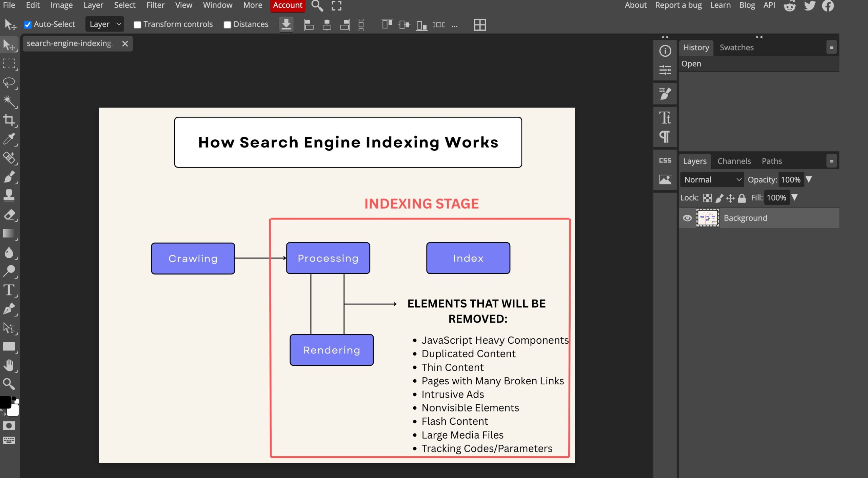Viewport: 868px width, 478px height.
Task: Open the Properties sliders panel icon
Action: 665,70
